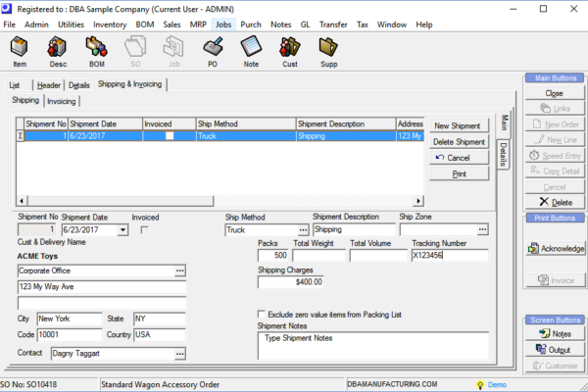Toggle the Invoiced checkbox below the grid
Viewport: 588px width, 392px height.
pos(144,230)
